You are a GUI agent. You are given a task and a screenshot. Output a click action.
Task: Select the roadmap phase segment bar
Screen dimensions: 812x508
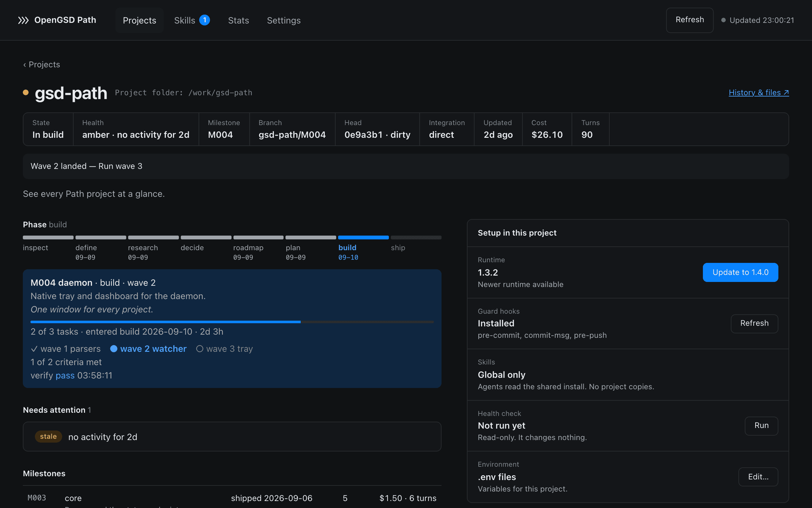pyautogui.click(x=259, y=237)
